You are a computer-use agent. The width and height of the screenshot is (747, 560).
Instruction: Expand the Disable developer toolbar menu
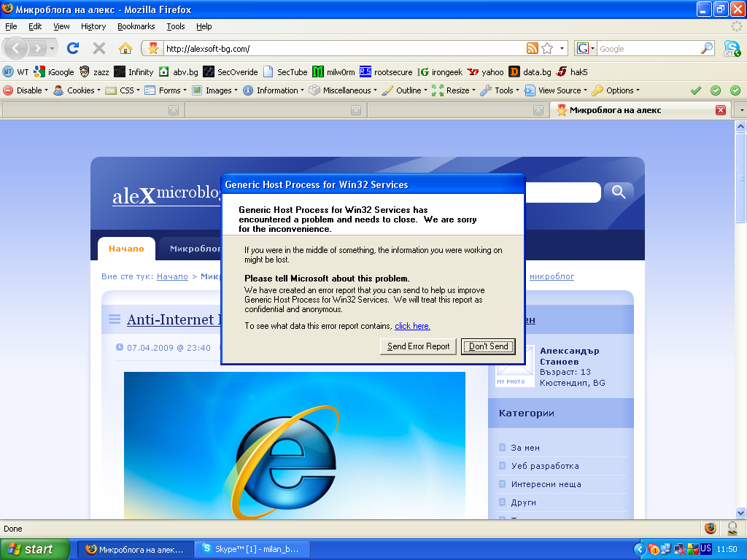pyautogui.click(x=26, y=90)
